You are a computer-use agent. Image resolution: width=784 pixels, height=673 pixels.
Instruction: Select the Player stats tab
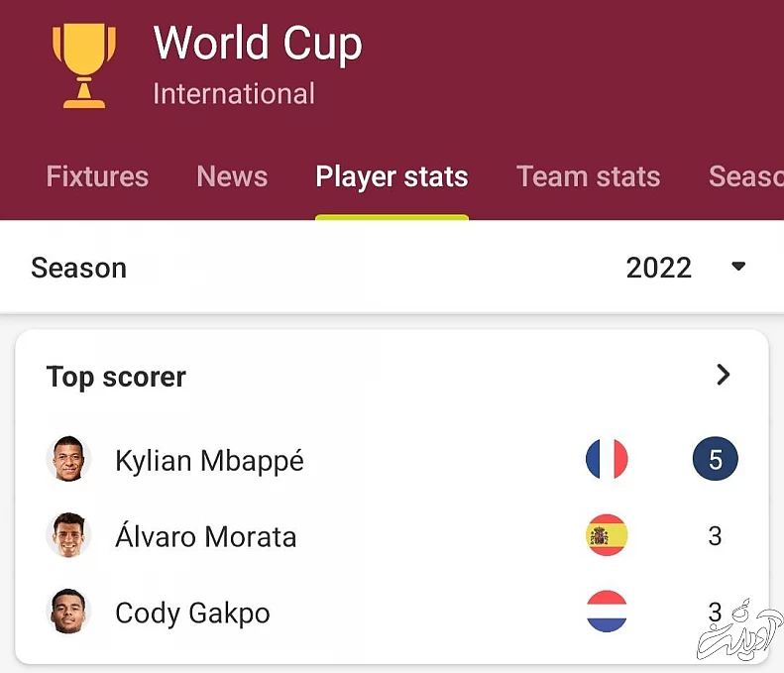[392, 176]
